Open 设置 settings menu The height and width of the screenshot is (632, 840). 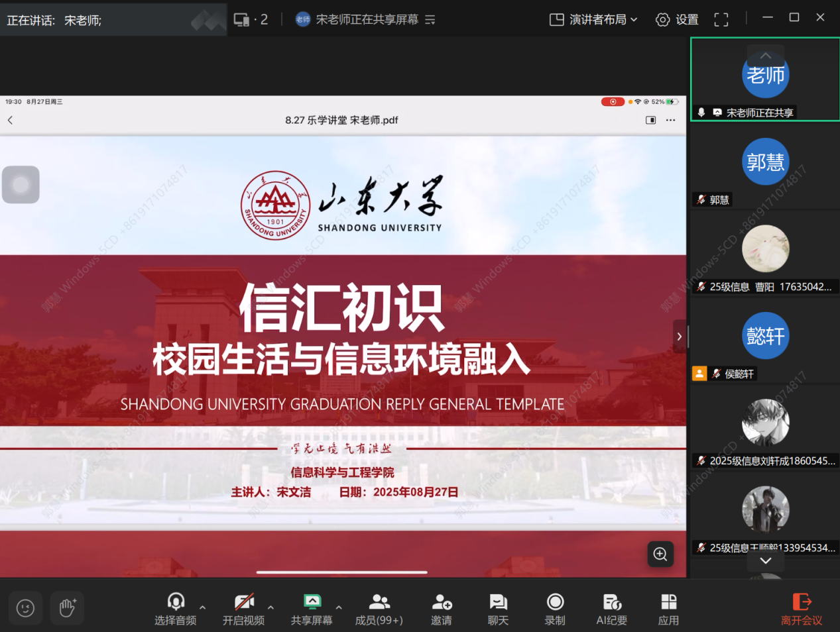coord(677,20)
